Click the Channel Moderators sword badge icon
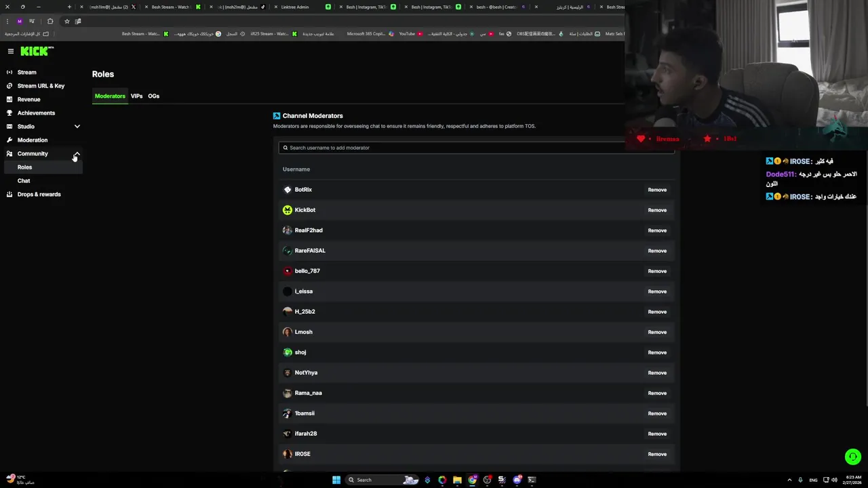The width and height of the screenshot is (868, 488). (x=277, y=116)
